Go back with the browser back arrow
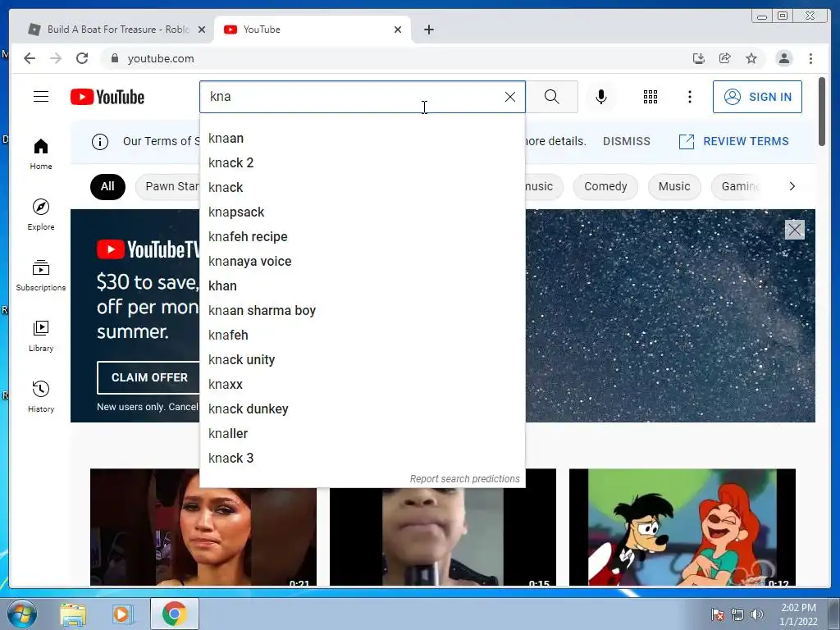Screen dimensions: 840x630 click(x=30, y=58)
